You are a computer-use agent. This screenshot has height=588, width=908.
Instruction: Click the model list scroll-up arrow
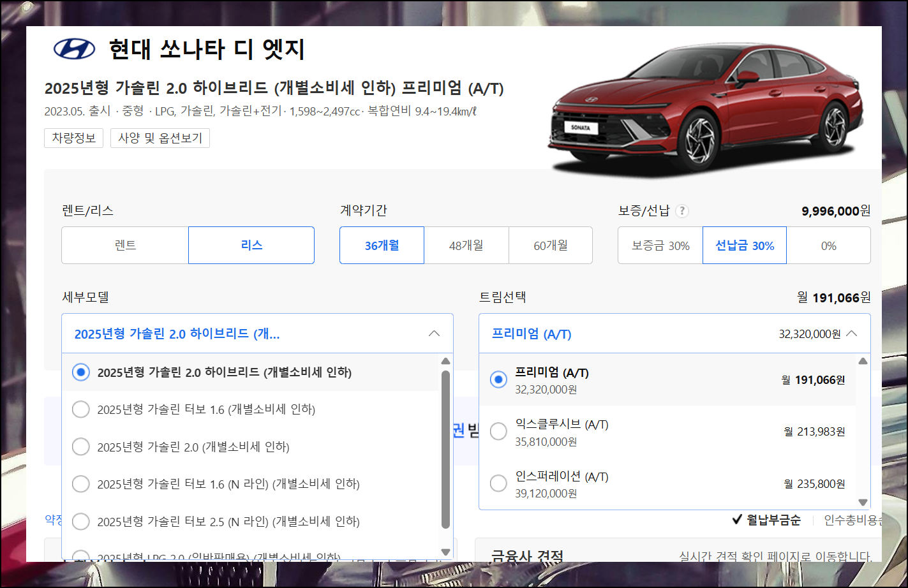tap(445, 361)
